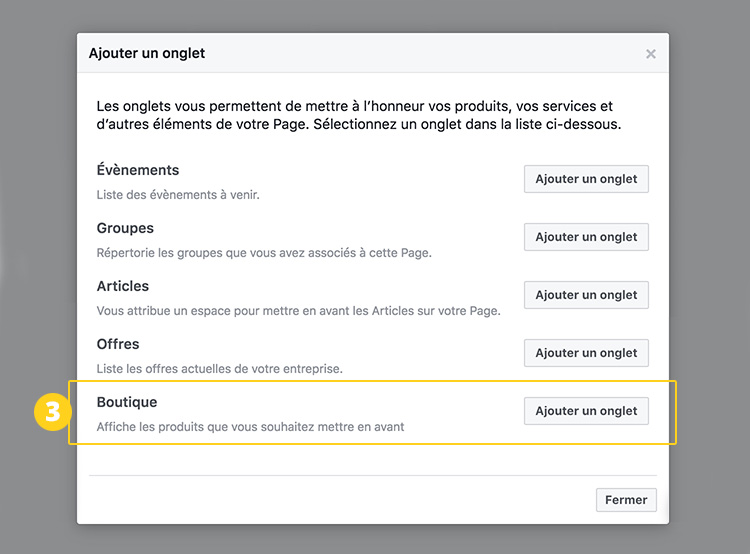
Task: Click the Boutique heading
Action: (127, 402)
